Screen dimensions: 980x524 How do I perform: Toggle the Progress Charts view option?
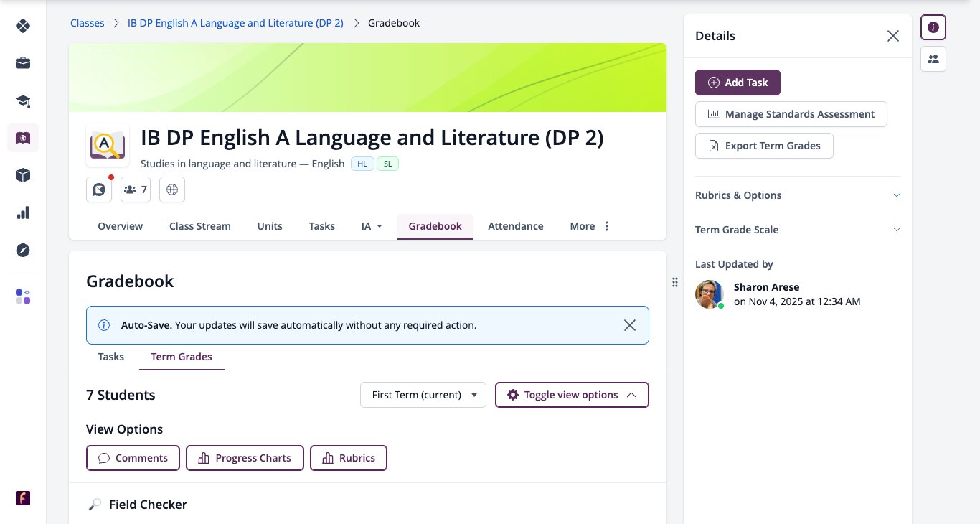[x=245, y=458]
